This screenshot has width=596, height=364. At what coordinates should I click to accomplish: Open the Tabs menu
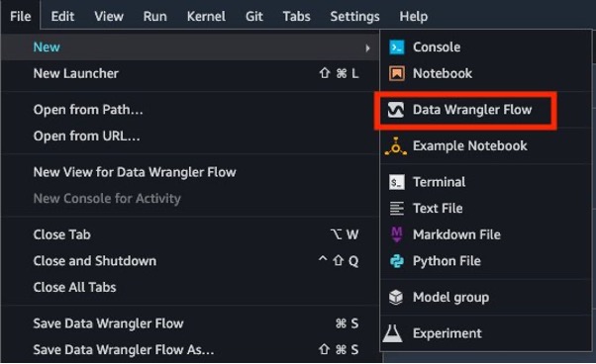coord(296,17)
